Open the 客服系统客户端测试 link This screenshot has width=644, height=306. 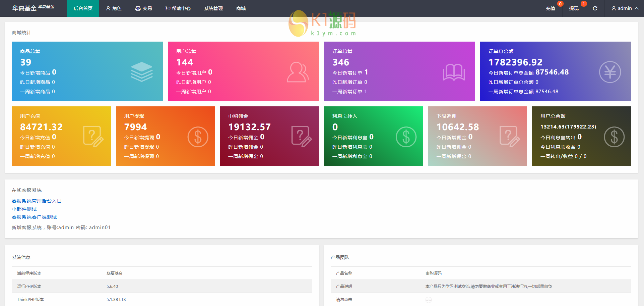[34, 217]
